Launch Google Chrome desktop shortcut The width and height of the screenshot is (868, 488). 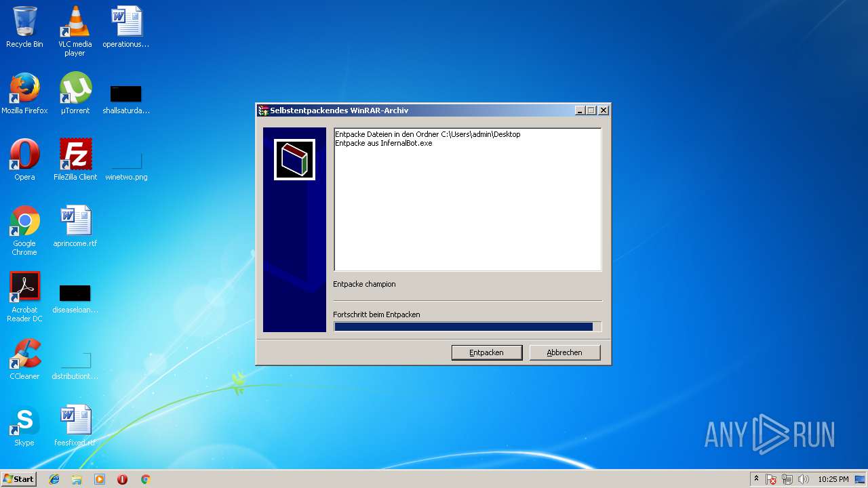click(x=24, y=230)
